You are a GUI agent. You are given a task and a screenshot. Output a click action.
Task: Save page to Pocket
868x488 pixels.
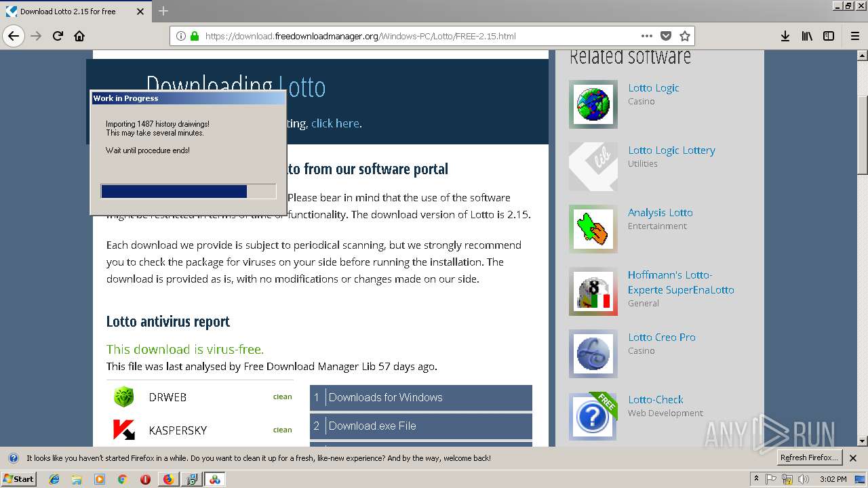[666, 36]
